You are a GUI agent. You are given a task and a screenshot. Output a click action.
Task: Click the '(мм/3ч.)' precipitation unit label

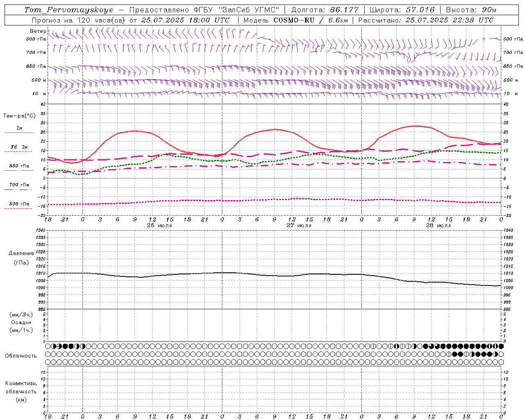21,315
